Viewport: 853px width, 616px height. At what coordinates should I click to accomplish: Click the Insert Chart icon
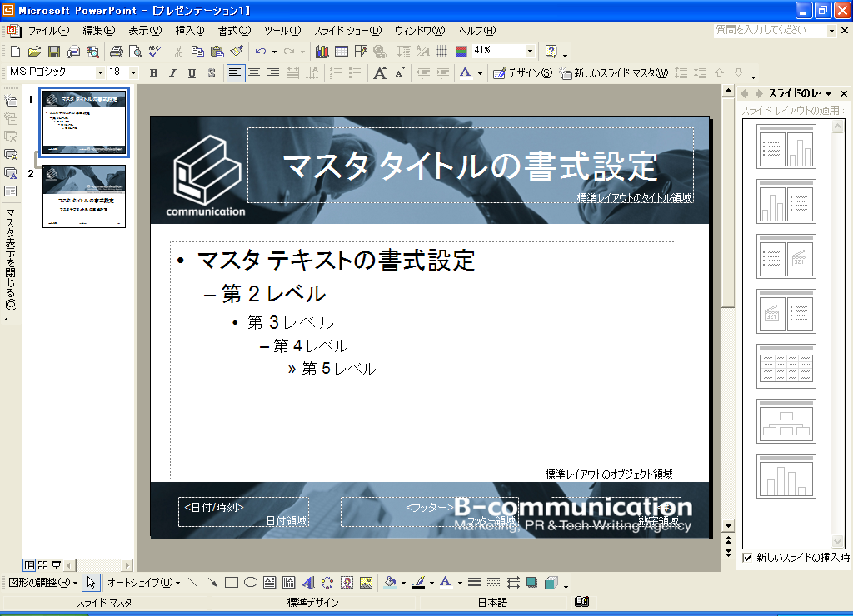tap(322, 52)
